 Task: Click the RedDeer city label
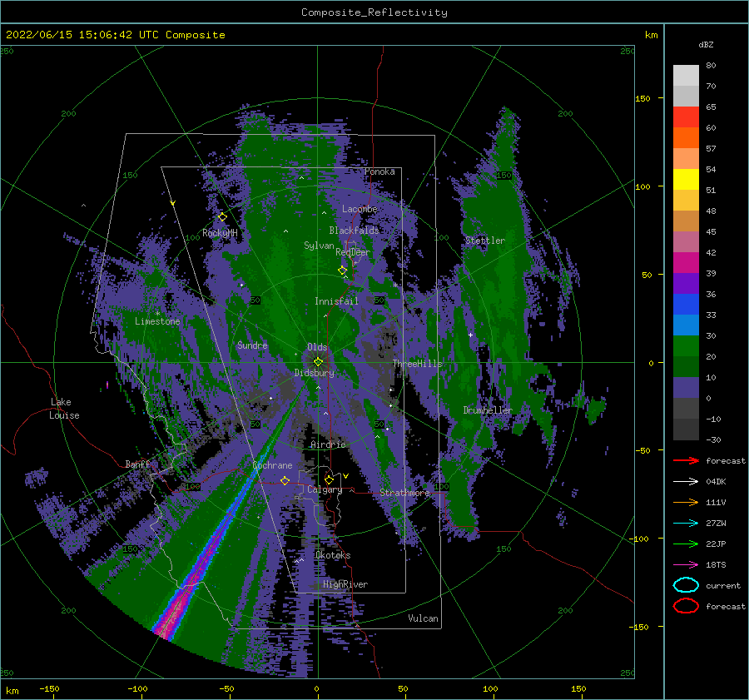coord(353,252)
